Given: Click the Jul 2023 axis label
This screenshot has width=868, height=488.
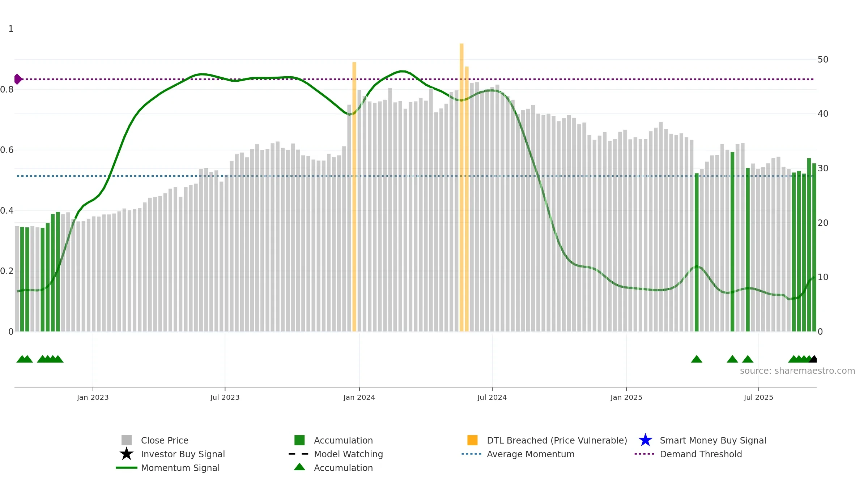Looking at the screenshot, I should pyautogui.click(x=225, y=398).
